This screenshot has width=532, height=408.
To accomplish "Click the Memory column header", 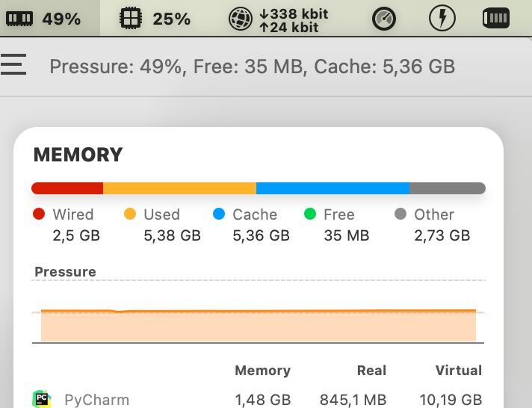I will [x=262, y=371].
